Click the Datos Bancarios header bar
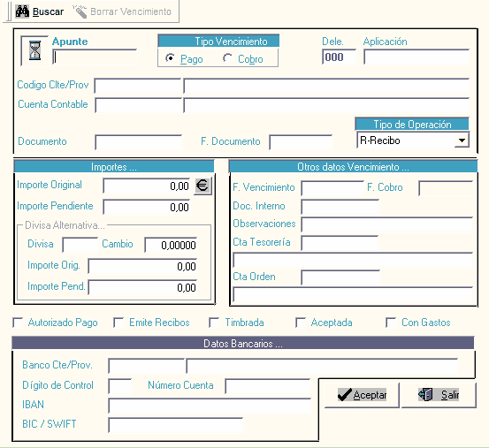 [243, 344]
